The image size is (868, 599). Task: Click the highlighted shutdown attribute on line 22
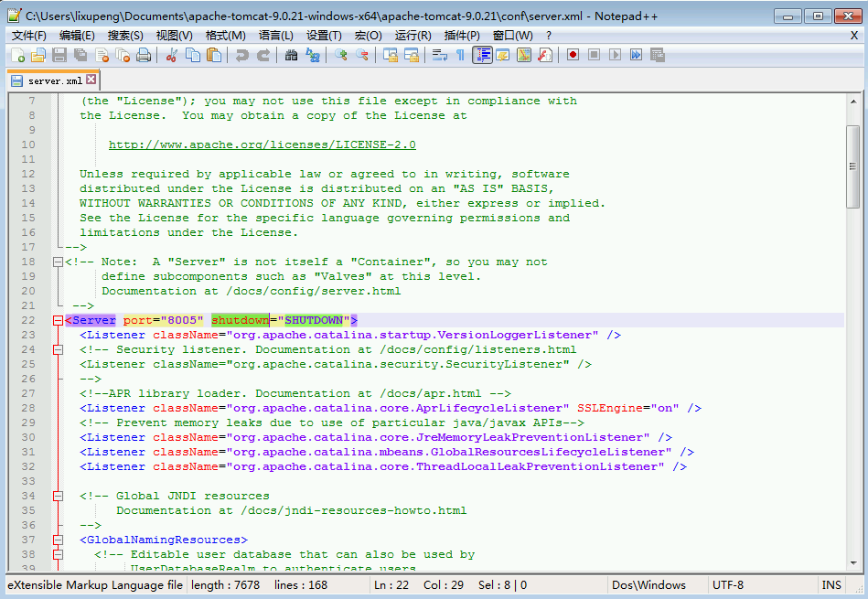click(x=241, y=321)
